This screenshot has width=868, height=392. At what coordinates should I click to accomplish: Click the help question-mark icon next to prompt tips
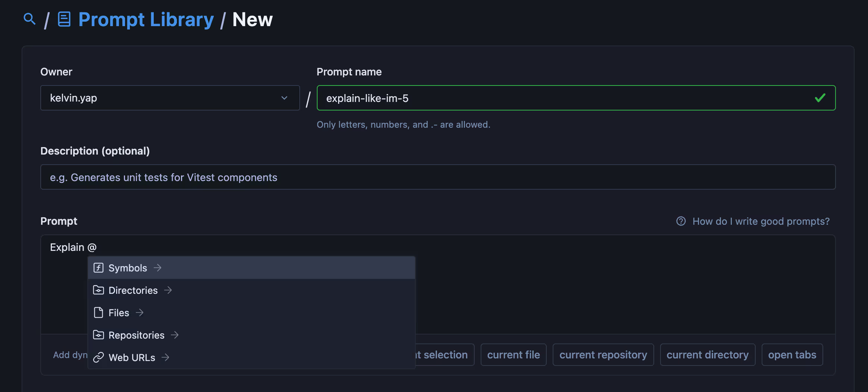coord(681,221)
